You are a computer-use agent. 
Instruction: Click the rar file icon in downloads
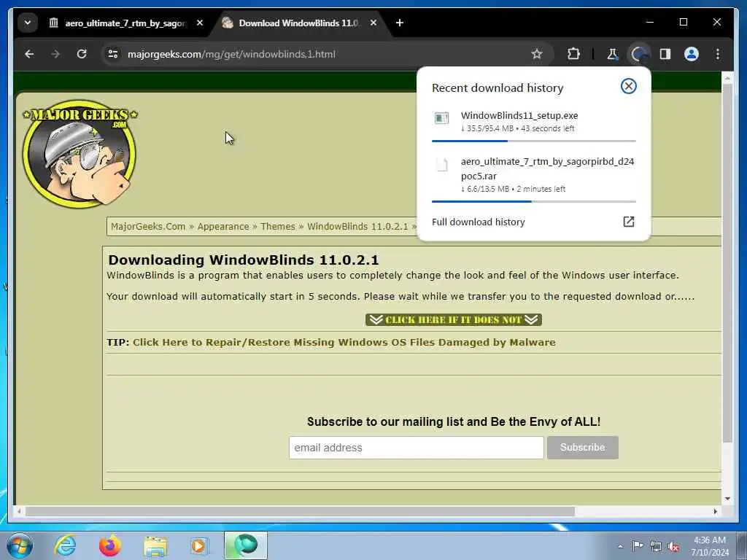click(x=441, y=165)
